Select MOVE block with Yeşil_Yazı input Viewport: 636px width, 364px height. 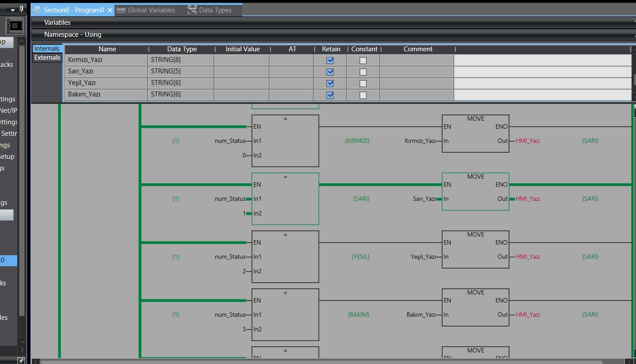(475, 249)
